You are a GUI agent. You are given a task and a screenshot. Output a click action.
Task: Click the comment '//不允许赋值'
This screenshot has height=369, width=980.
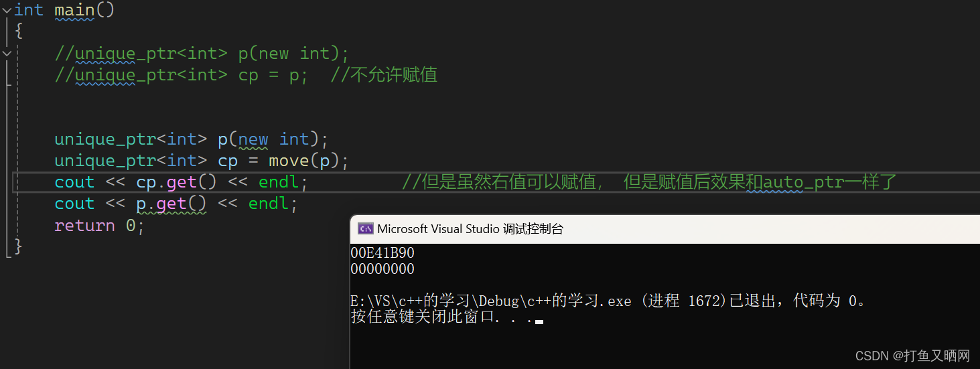(384, 74)
